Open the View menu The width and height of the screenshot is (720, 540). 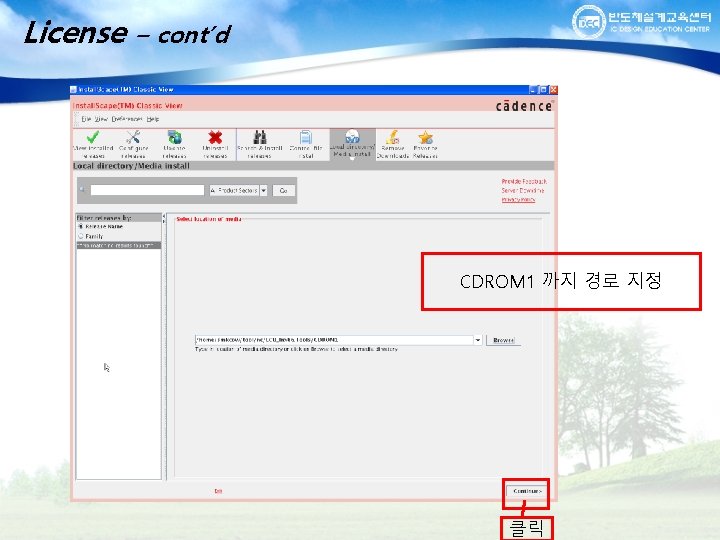pos(101,119)
